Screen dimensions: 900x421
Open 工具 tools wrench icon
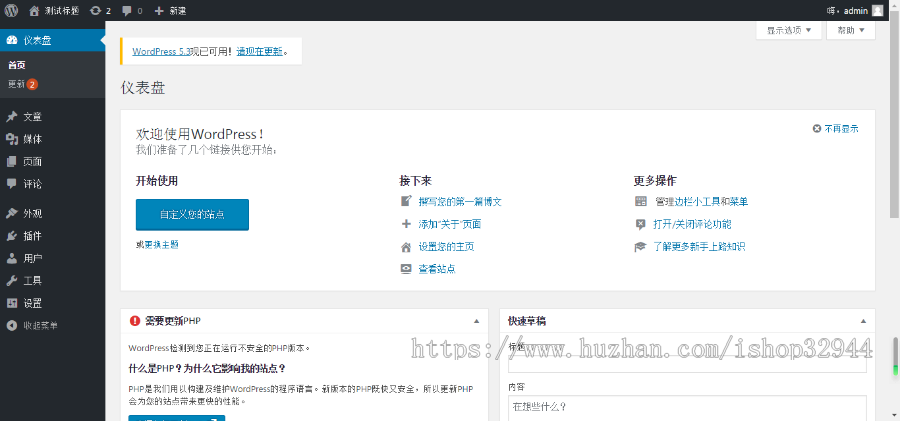(x=11, y=281)
